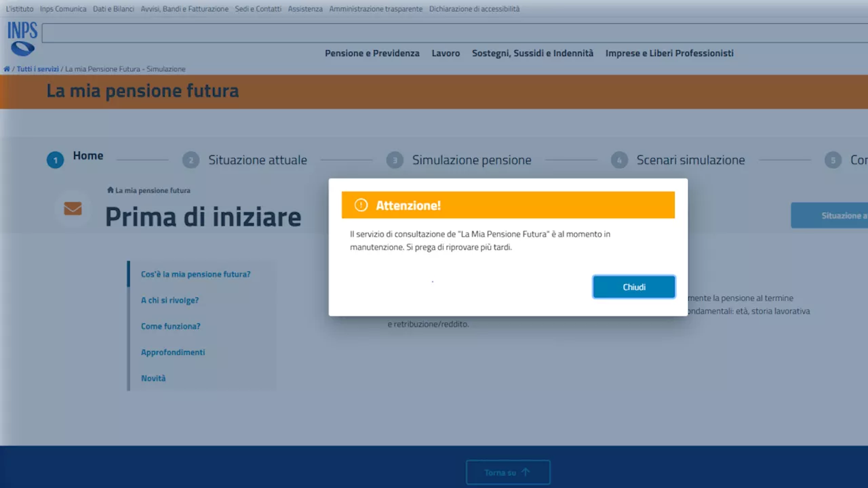Click the Torna su button

508,472
